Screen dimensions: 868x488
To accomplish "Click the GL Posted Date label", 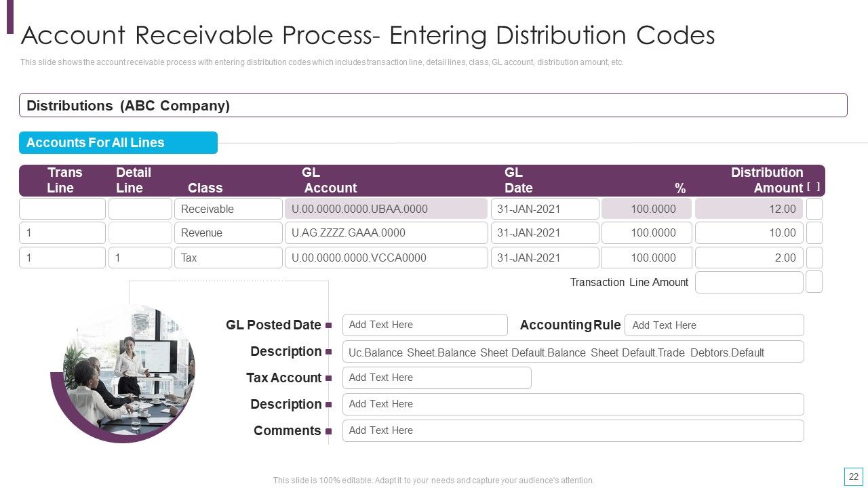I will (273, 325).
